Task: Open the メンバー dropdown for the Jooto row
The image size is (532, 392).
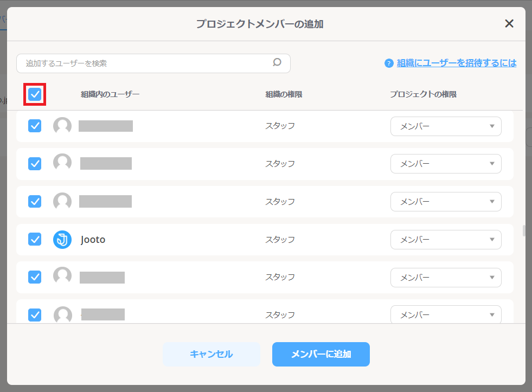Action: pyautogui.click(x=446, y=239)
